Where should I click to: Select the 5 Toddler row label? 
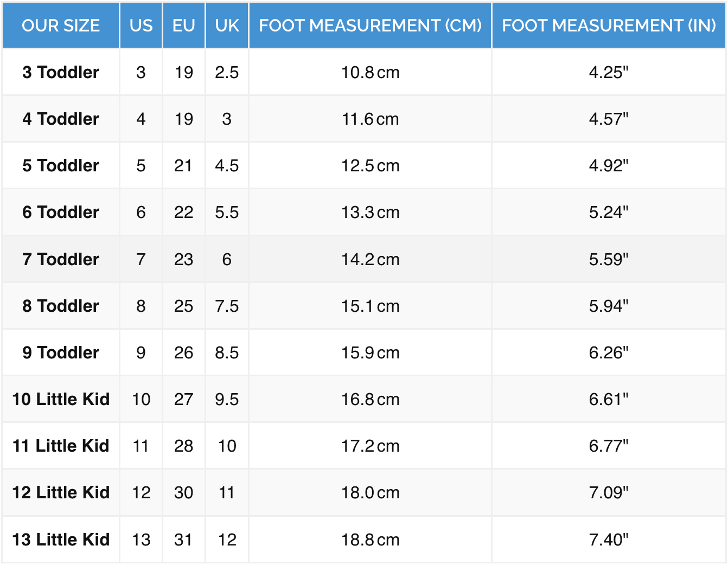pos(61,165)
